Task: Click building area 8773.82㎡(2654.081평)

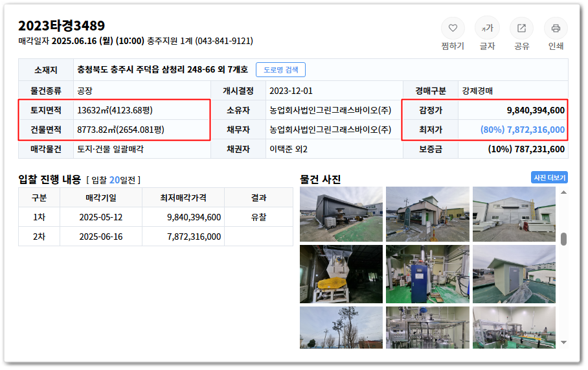Action: click(x=120, y=130)
